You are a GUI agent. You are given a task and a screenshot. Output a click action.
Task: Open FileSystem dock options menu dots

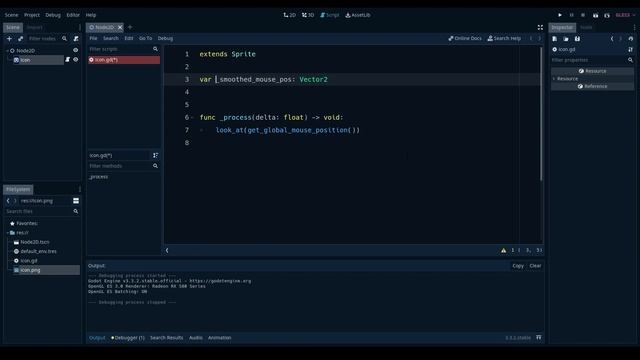coord(80,189)
